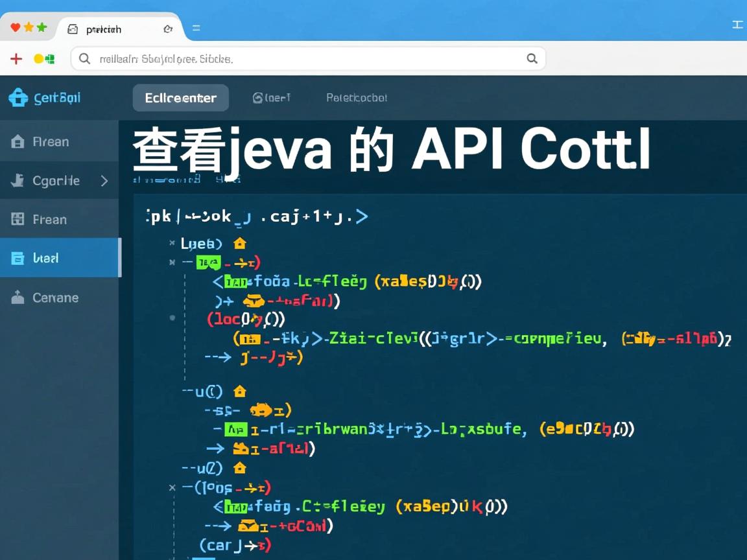Click the GloerT icon in the top navigation
This screenshot has height=560, width=747.
coord(258,97)
